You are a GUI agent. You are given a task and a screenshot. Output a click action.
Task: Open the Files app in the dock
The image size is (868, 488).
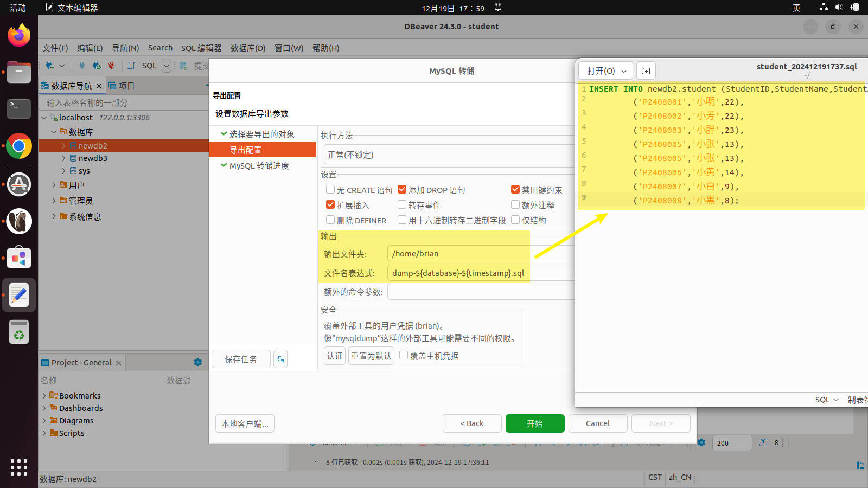[19, 72]
